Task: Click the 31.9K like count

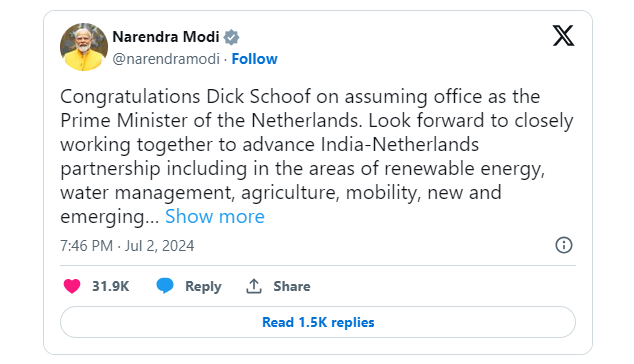Action: point(110,286)
